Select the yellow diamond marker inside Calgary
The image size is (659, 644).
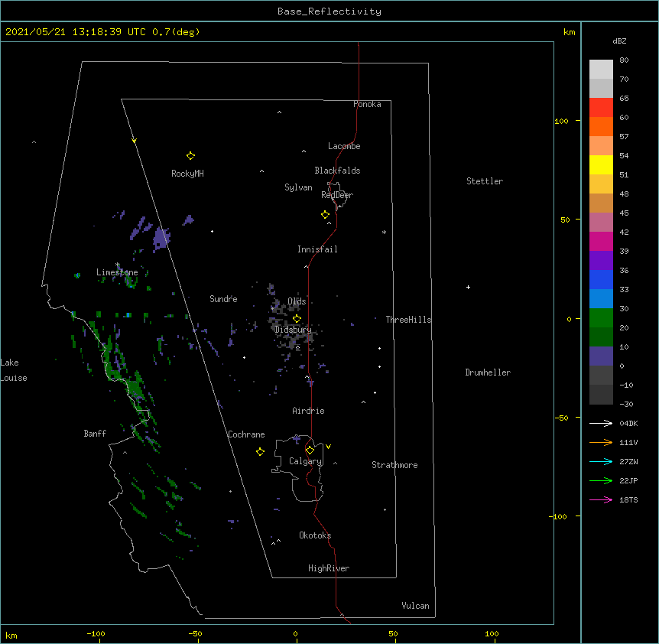[x=310, y=450]
